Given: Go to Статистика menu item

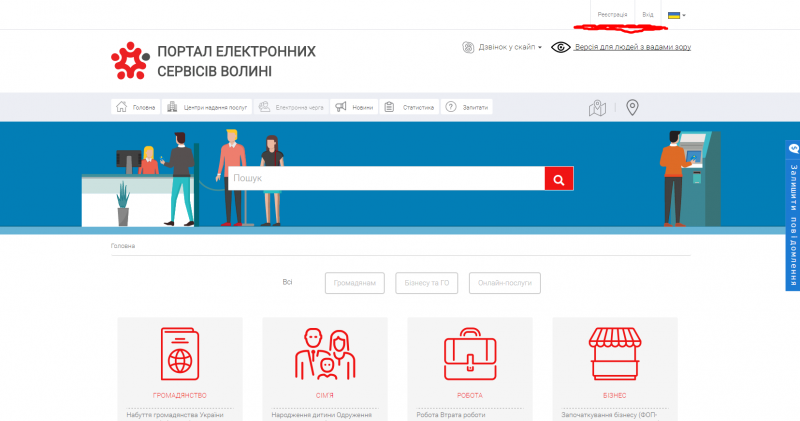Looking at the screenshot, I should (409, 107).
